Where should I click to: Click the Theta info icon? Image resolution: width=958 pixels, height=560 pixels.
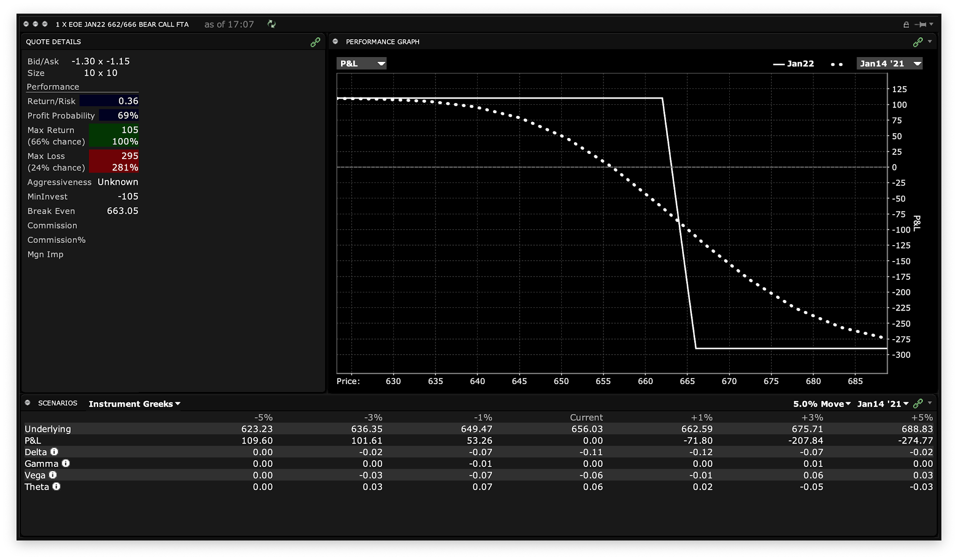pyautogui.click(x=56, y=487)
